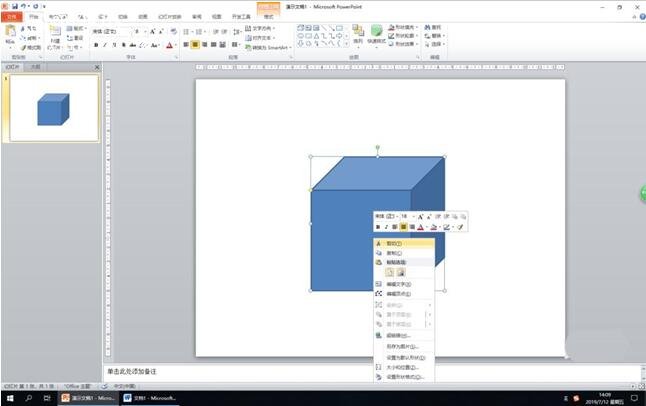Click the Hyperlink (超链接) context menu entry
This screenshot has width=646, height=406.
point(404,336)
